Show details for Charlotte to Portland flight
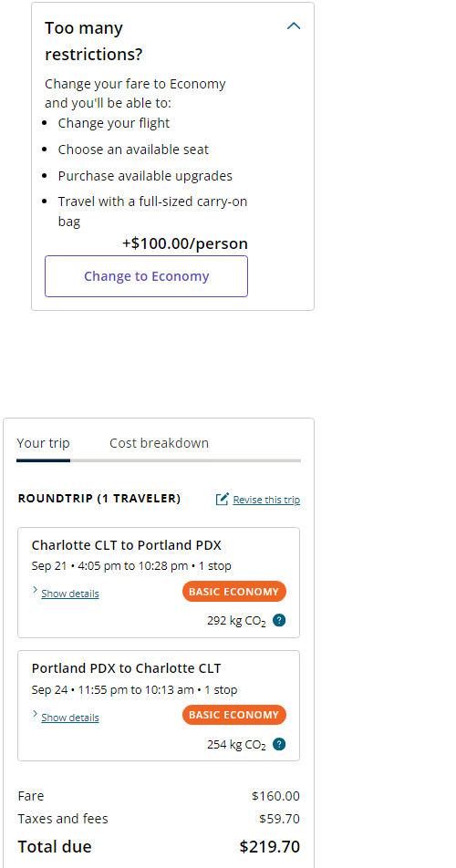The height and width of the screenshot is (868, 456). [69, 594]
